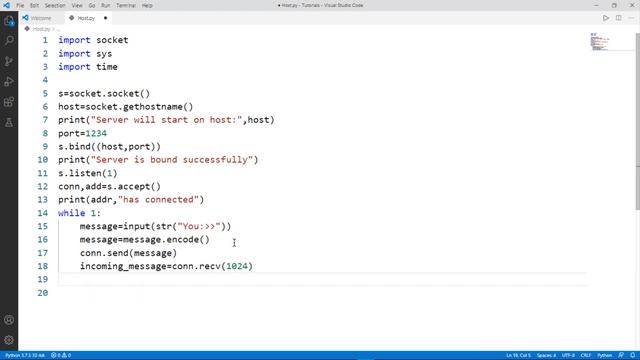Open the Edit menu

coord(34,5)
